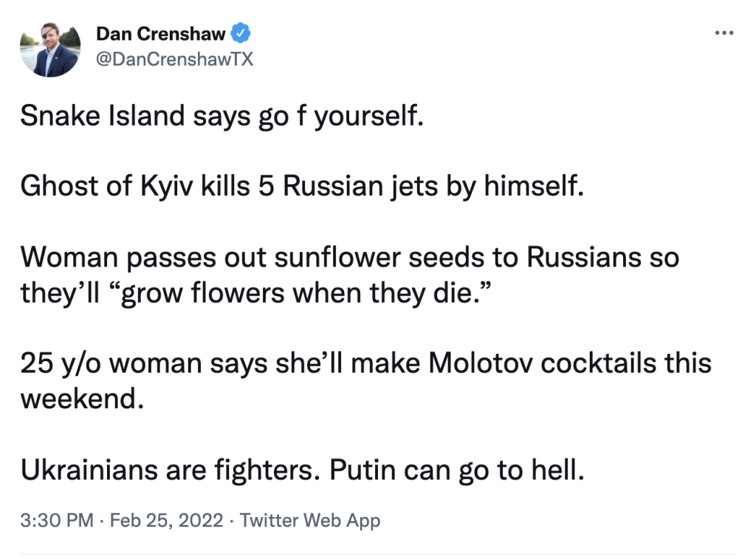756x559 pixels.
Task: Open the "Twitter Web App" source link
Action: pyautogui.click(x=310, y=520)
